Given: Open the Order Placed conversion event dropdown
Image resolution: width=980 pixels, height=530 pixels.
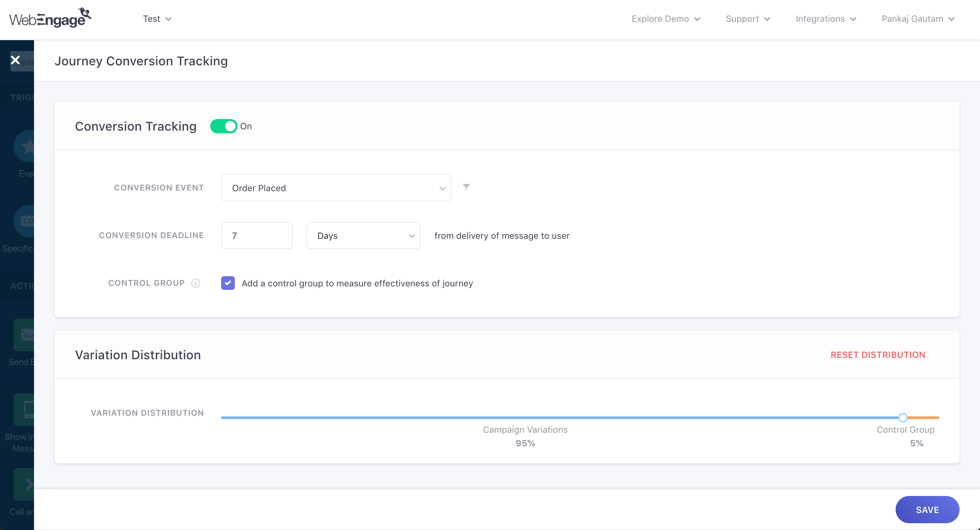Looking at the screenshot, I should click(336, 188).
